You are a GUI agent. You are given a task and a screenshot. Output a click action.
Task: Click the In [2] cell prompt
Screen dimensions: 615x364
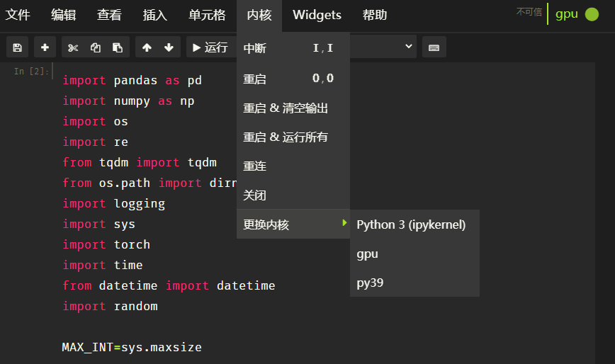tap(31, 72)
